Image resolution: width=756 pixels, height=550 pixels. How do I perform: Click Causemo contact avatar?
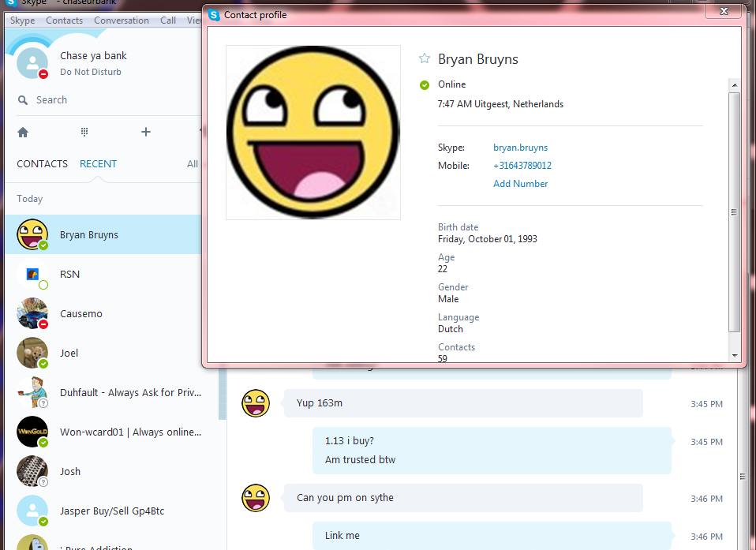[x=32, y=313]
